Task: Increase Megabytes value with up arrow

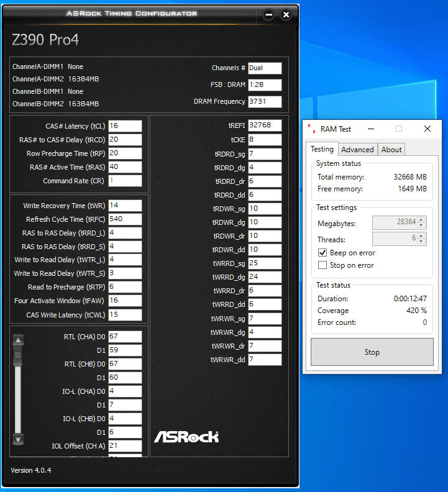Action: [x=421, y=219]
